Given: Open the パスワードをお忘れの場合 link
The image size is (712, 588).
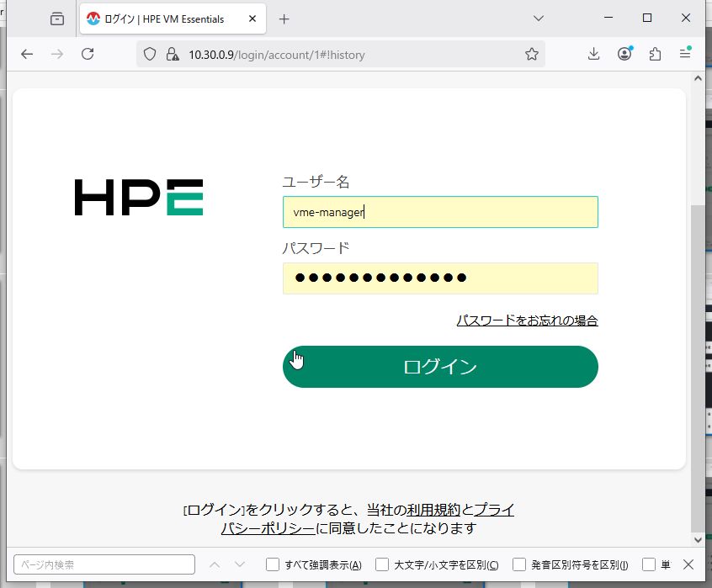Looking at the screenshot, I should (x=527, y=320).
